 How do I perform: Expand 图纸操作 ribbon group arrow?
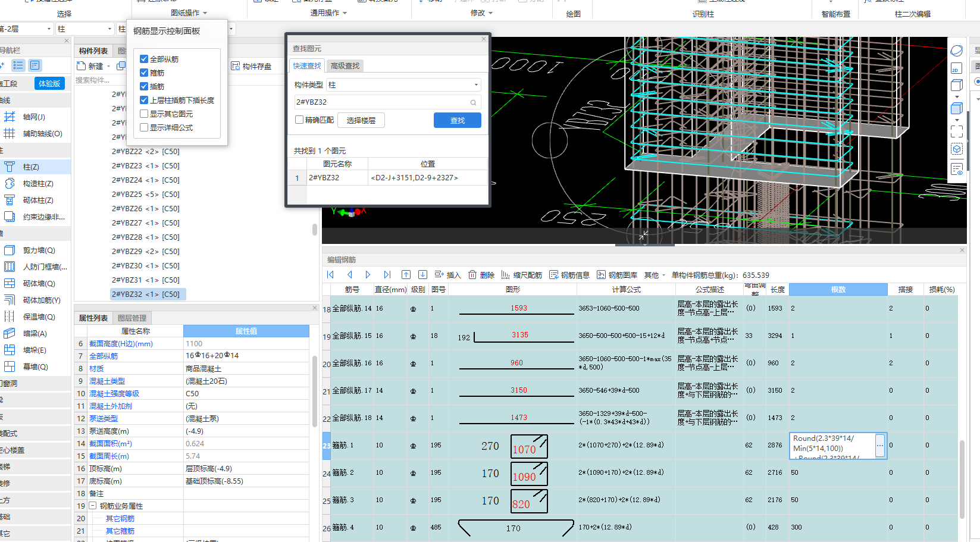(x=205, y=13)
